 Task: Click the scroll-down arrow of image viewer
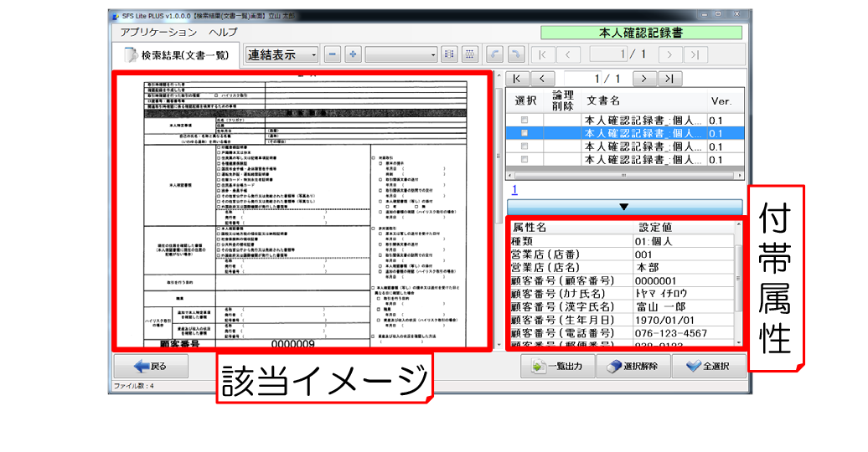(499, 345)
